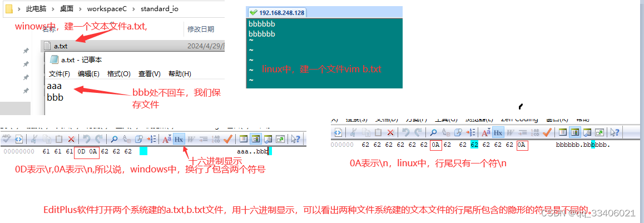Image resolution: width=644 pixels, height=223 pixels.
Task: Open browser preview icon in b.txt EditPlus toolbar
Action: click(338, 133)
